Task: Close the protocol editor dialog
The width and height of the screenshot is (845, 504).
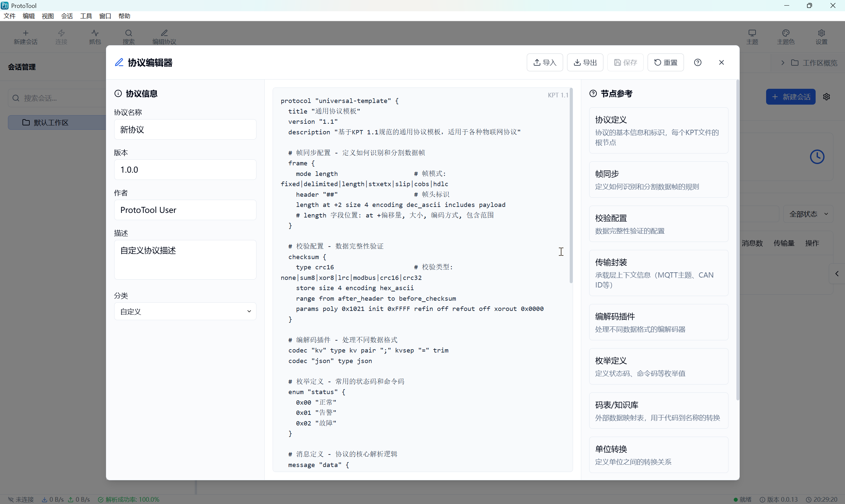Action: click(721, 62)
